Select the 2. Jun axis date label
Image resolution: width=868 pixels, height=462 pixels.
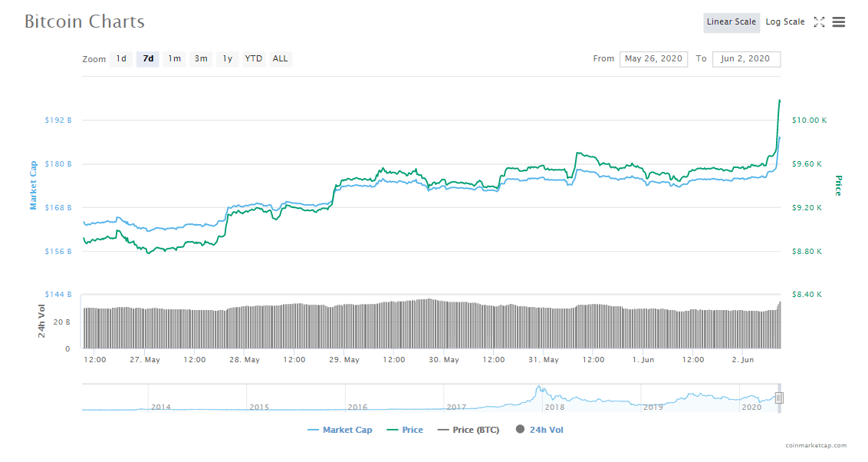[x=743, y=359]
